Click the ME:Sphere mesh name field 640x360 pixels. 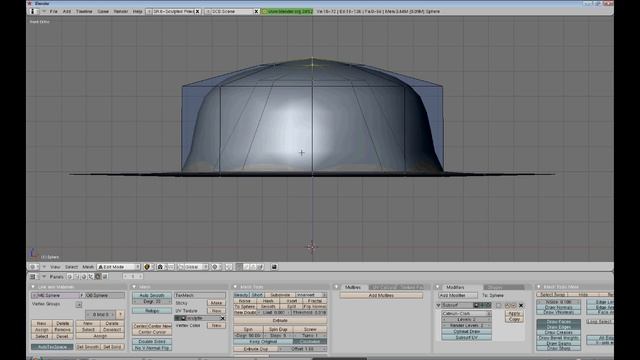tap(55, 295)
